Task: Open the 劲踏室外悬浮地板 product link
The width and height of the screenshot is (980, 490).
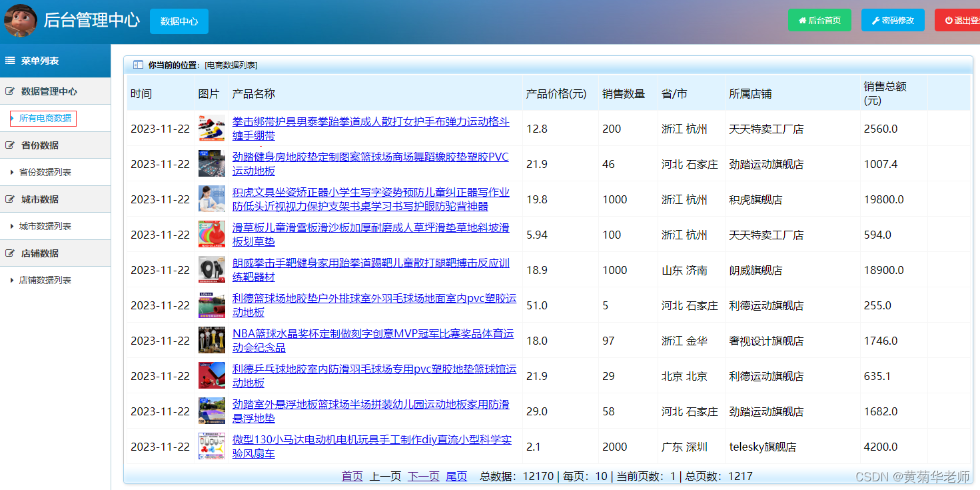Action: 370,411
